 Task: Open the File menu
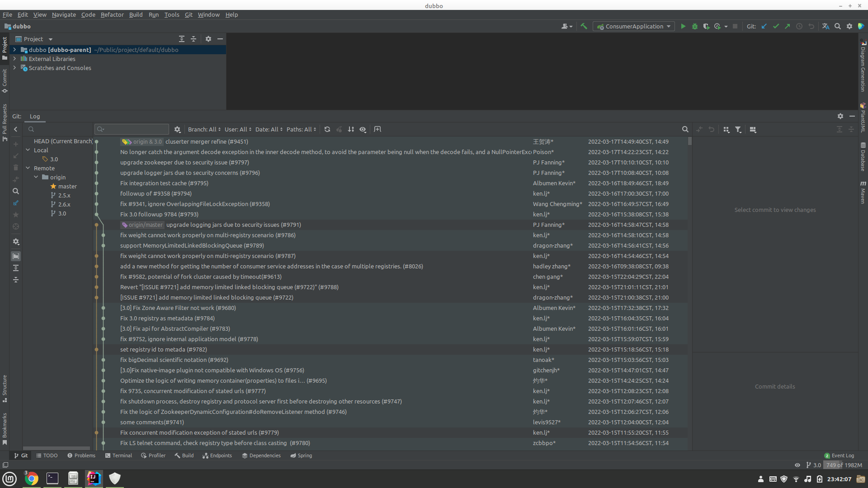[7, 14]
